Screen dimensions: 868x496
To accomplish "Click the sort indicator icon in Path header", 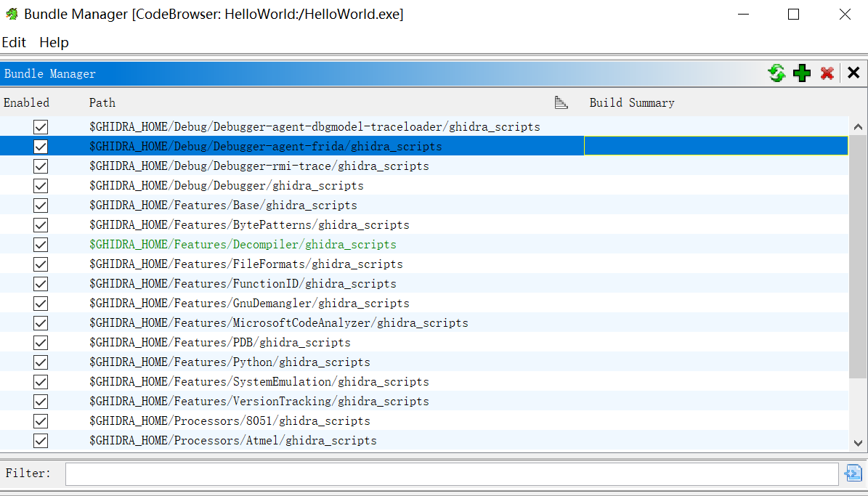I will [x=561, y=102].
